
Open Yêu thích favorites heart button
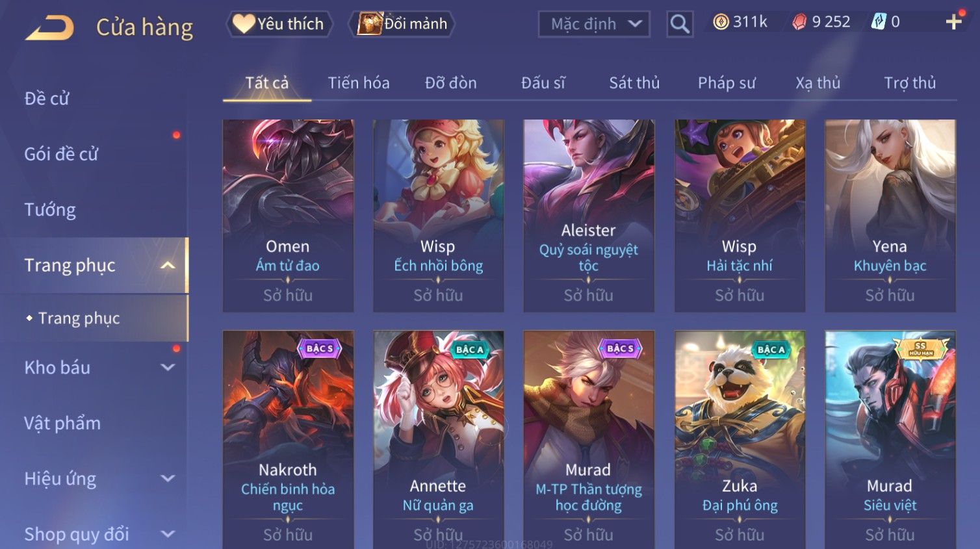click(279, 24)
